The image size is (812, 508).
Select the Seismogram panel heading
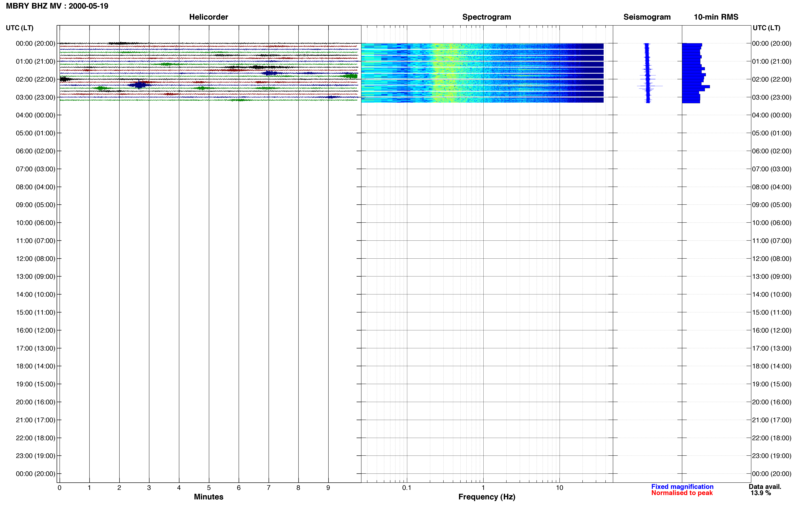pyautogui.click(x=647, y=17)
